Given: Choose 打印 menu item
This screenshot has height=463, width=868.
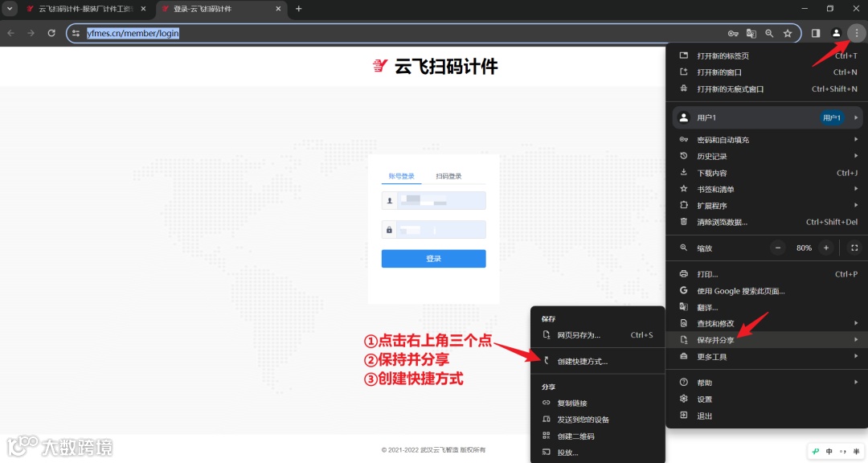Looking at the screenshot, I should [x=768, y=274].
